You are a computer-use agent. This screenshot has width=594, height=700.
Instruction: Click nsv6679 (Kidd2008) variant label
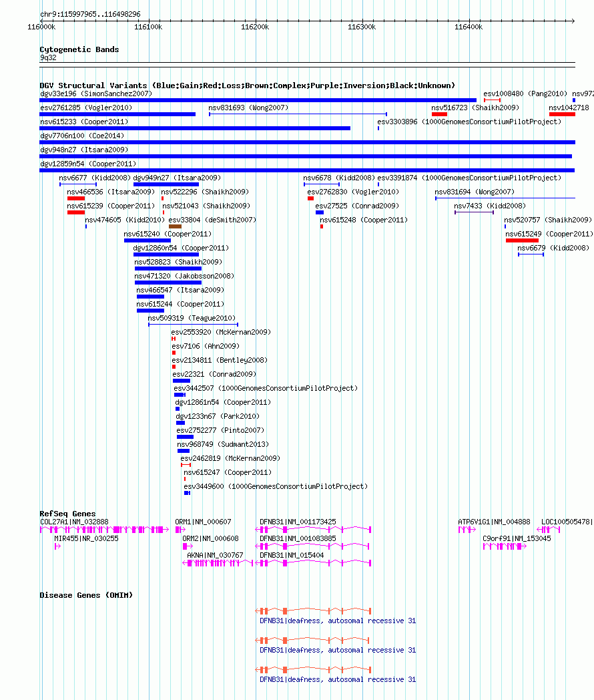pos(553,248)
